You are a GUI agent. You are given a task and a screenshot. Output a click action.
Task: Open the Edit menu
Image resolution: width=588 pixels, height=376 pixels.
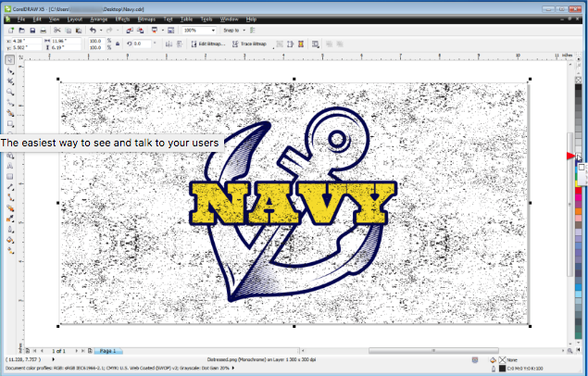(x=37, y=19)
